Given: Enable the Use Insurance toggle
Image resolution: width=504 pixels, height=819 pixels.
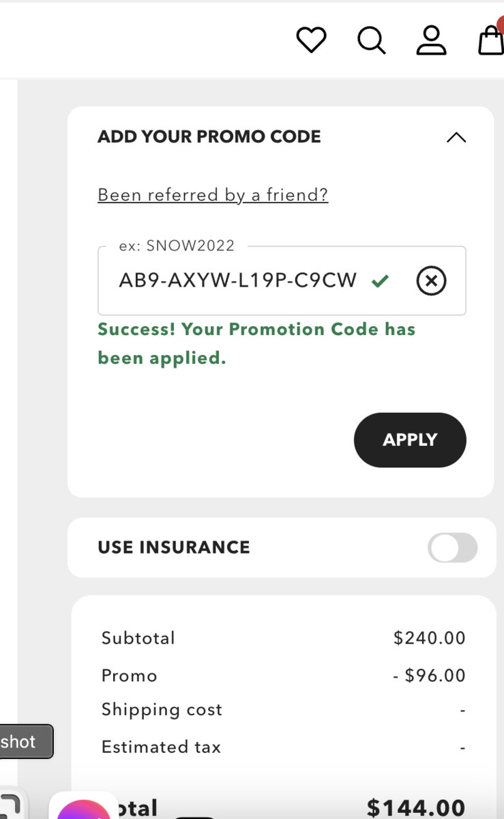Looking at the screenshot, I should pos(452,548).
